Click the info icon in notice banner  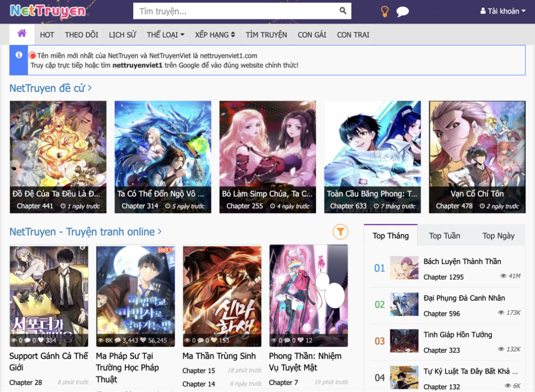click(x=19, y=55)
